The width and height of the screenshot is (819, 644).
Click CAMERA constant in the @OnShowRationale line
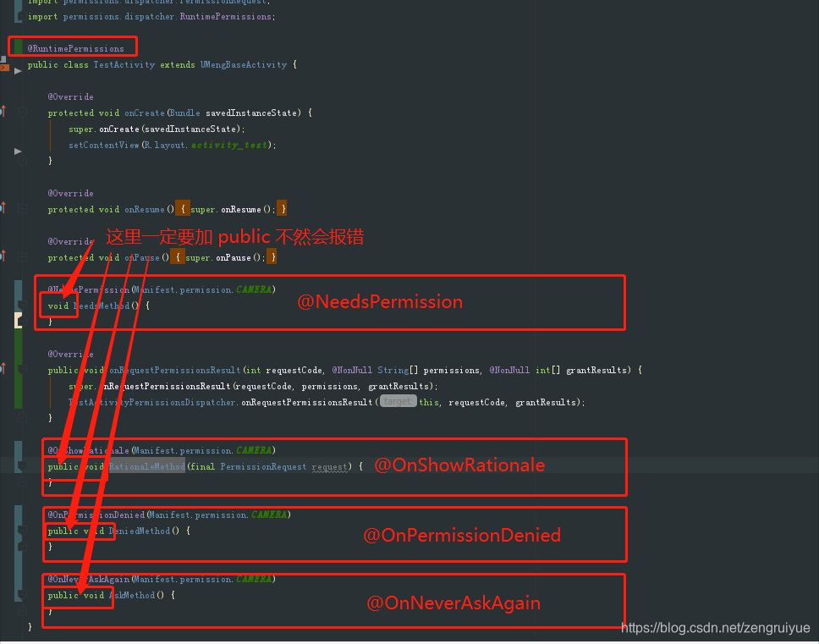(254, 450)
